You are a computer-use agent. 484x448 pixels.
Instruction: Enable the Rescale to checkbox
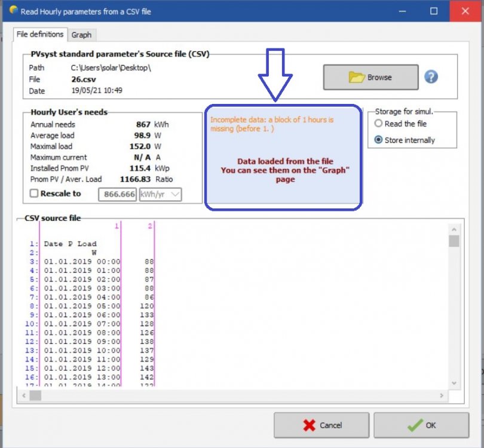(x=34, y=194)
